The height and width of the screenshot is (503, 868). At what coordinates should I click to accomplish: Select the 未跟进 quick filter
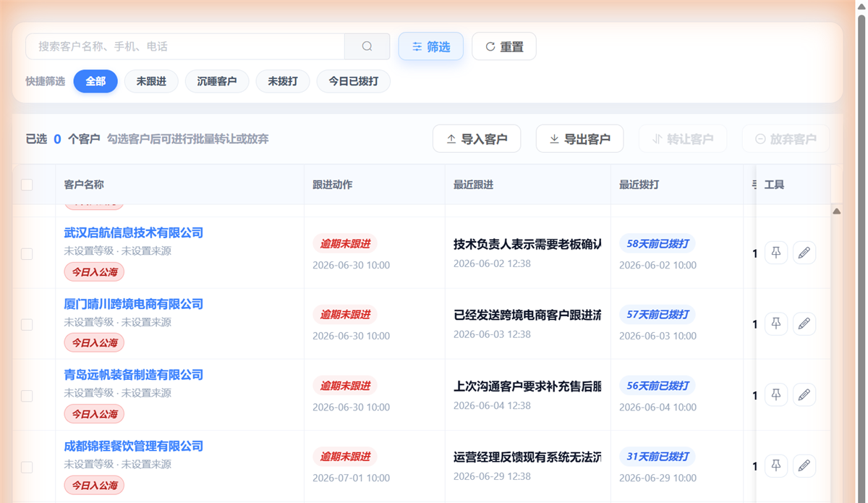(151, 81)
